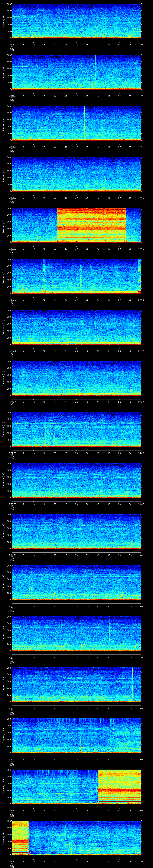
Task: Open the 19:17 spectrogram panel
Action: pos(76,174)
